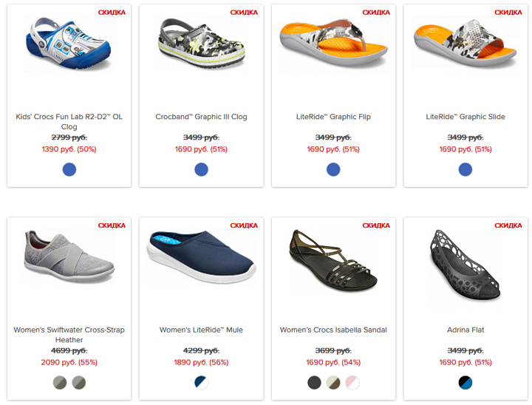This screenshot has height=405, width=532.
Task: Select navy-white swatch for LiteRide Mule
Action: 201,383
